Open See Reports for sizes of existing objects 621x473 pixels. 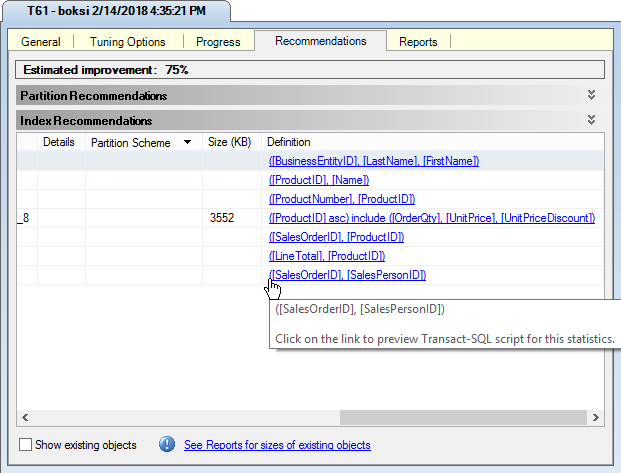click(x=277, y=445)
